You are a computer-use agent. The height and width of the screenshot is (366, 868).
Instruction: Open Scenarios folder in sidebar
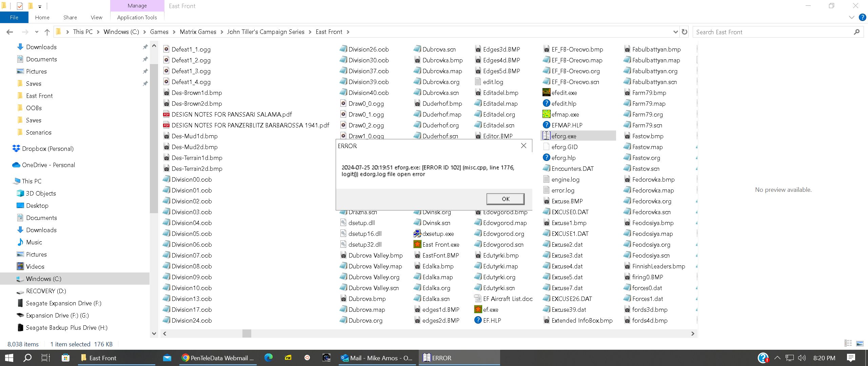click(38, 133)
